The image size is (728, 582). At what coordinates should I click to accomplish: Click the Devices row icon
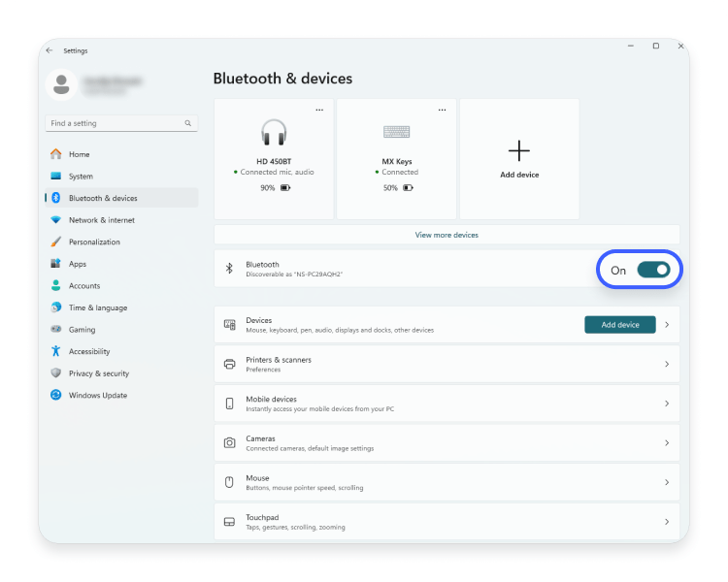coord(229,324)
